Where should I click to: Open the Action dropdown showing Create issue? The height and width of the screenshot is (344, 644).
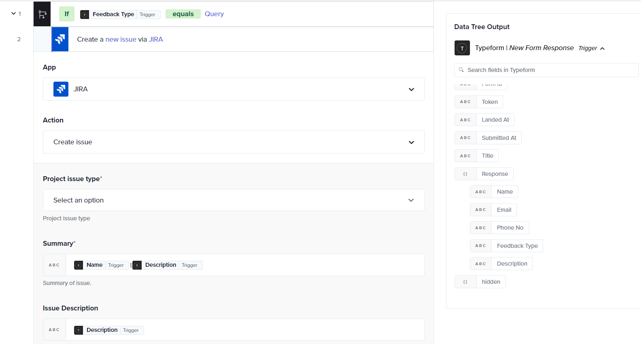234,142
